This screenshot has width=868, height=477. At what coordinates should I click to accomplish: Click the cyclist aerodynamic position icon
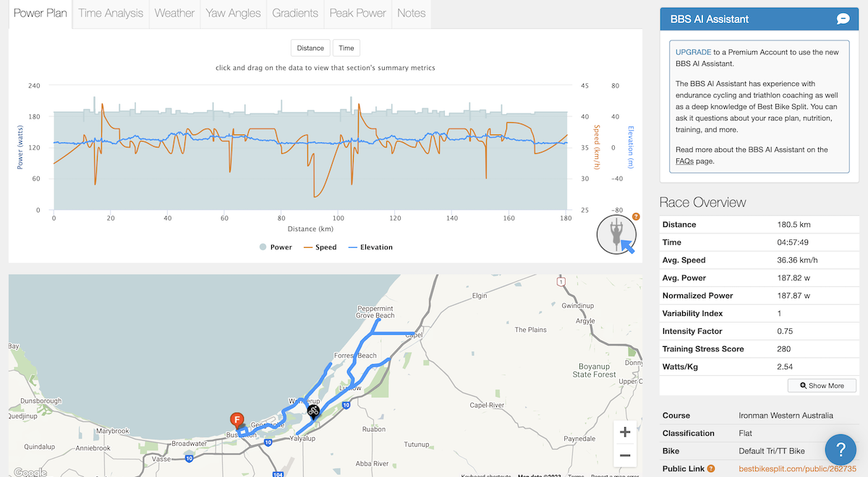coord(616,234)
